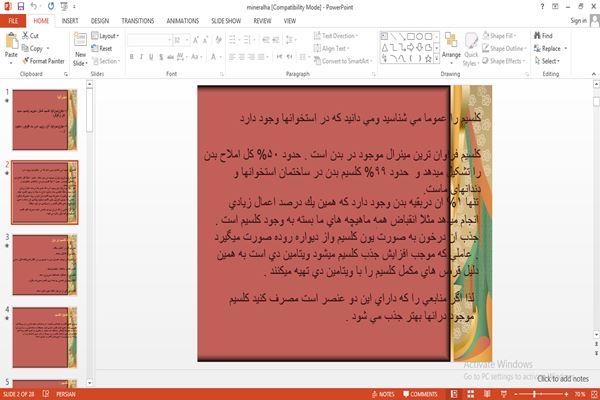Undo the last action
The width and height of the screenshot is (600, 400).
tap(34, 7)
